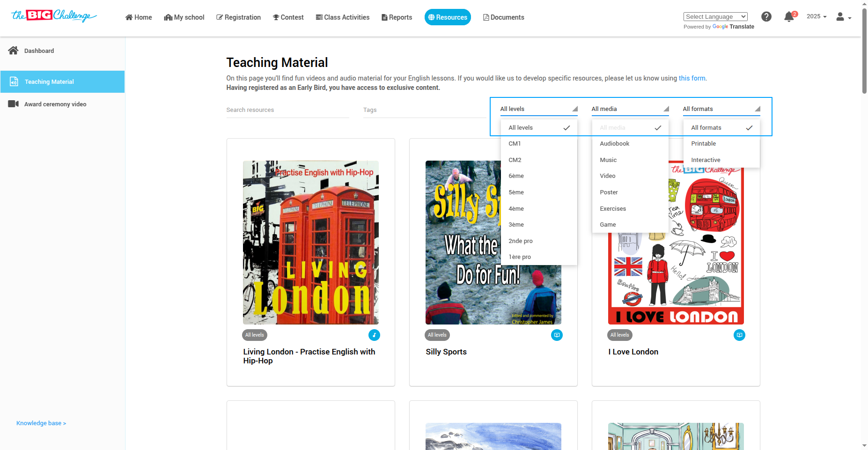The image size is (868, 450).
Task: Filter media by Game
Action: click(630, 225)
